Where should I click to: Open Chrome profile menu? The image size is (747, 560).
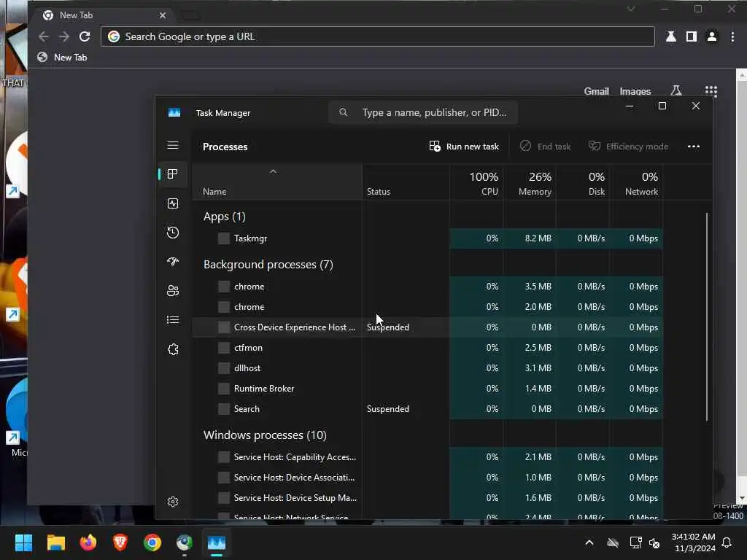(712, 36)
